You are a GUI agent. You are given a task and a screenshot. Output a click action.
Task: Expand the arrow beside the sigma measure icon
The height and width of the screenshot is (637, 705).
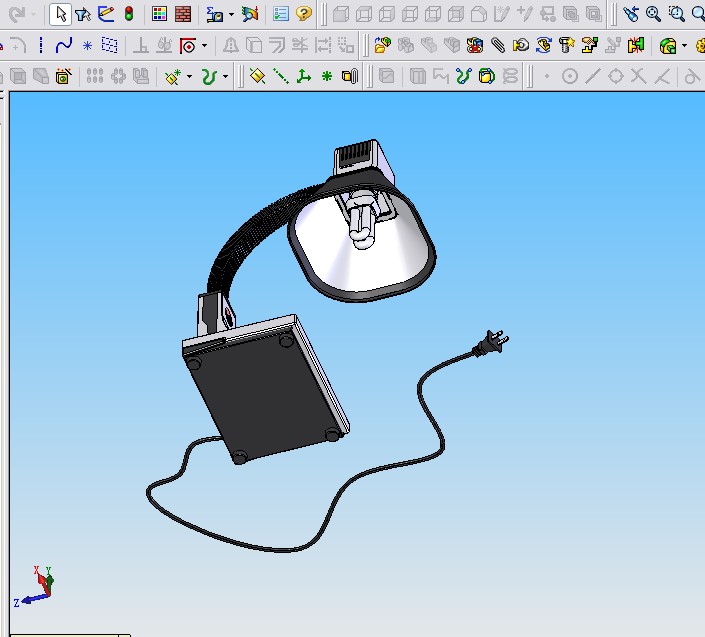tap(231, 14)
